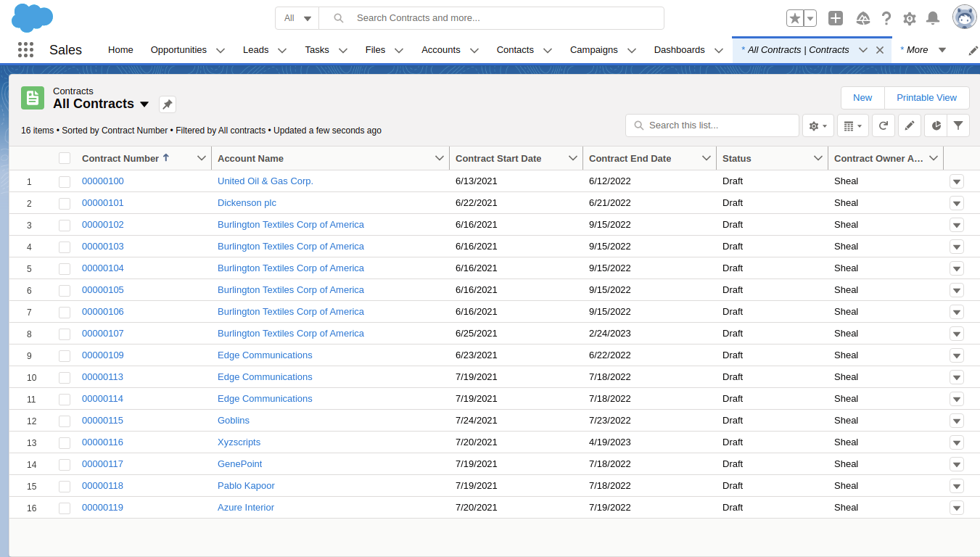Open the Favorites star icon

pos(795,18)
